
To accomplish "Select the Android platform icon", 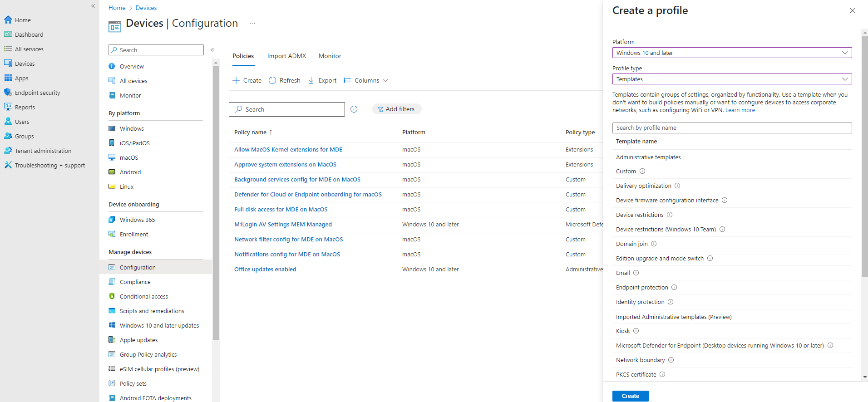I will pyautogui.click(x=112, y=172).
